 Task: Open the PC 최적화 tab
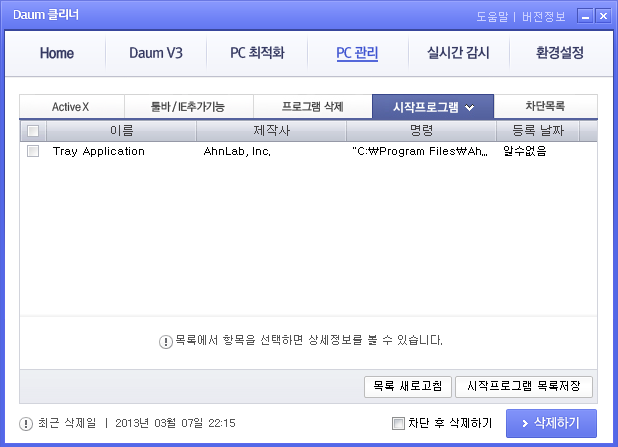(257, 53)
